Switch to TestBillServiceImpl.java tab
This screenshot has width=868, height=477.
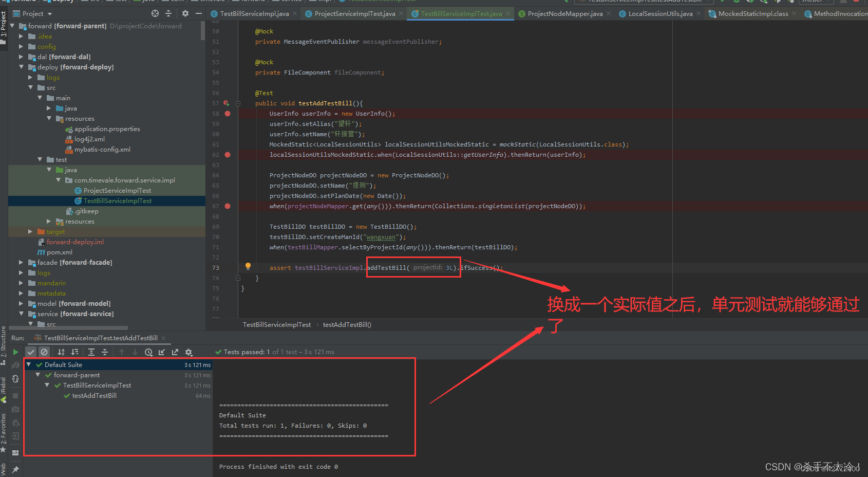[254, 14]
